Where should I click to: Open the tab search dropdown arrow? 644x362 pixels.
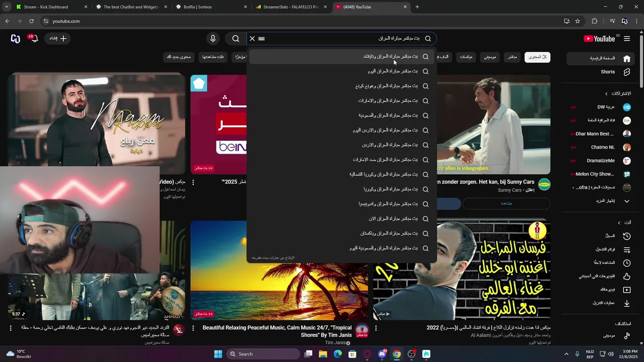click(x=7, y=7)
